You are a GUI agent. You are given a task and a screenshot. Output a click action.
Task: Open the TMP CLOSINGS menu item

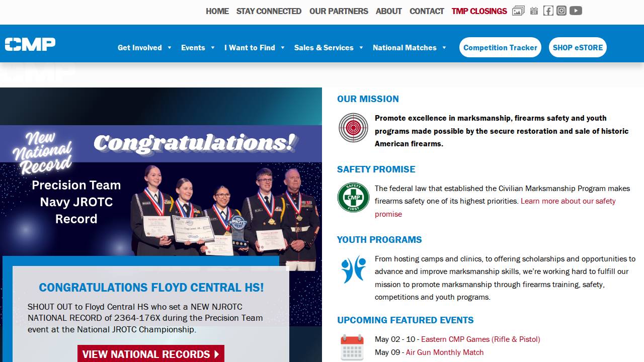478,11
